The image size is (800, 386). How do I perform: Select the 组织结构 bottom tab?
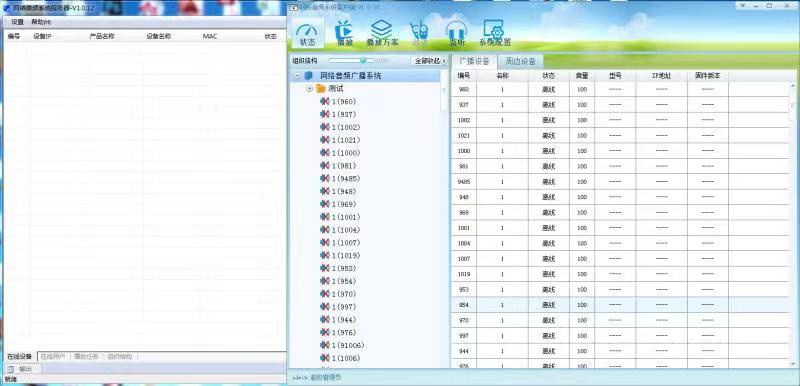click(x=120, y=356)
